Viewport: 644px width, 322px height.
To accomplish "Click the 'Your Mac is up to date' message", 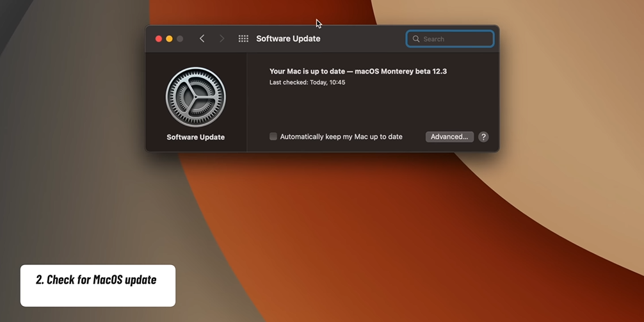I will click(x=358, y=71).
